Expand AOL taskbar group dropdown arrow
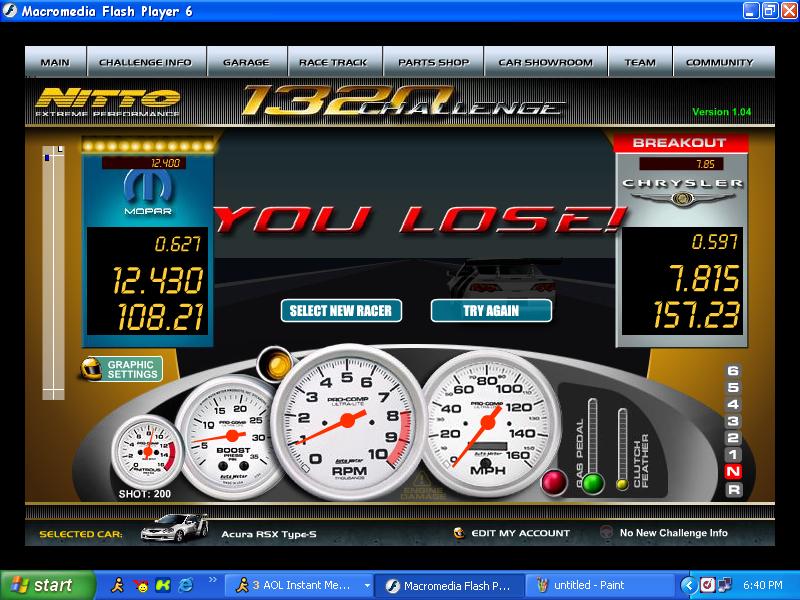 pyautogui.click(x=366, y=586)
